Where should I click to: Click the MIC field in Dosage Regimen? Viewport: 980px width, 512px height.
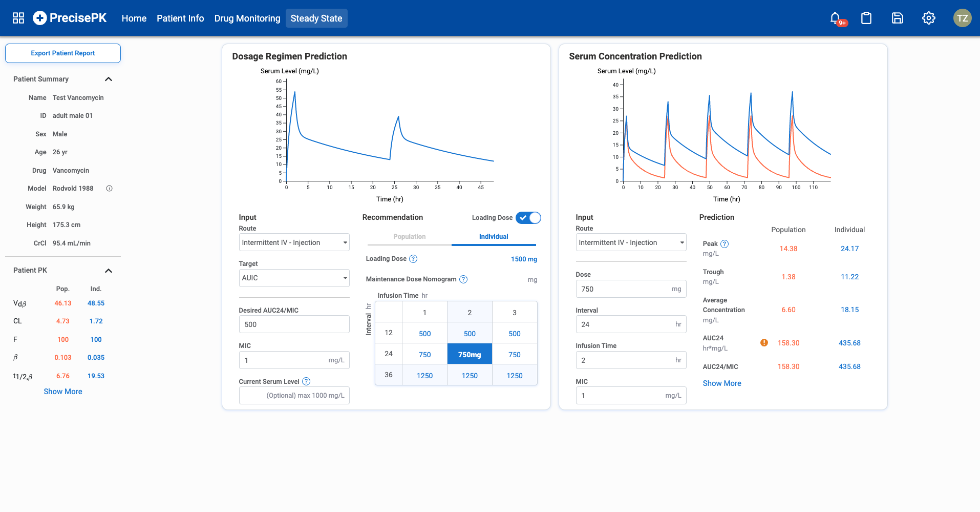(x=294, y=360)
